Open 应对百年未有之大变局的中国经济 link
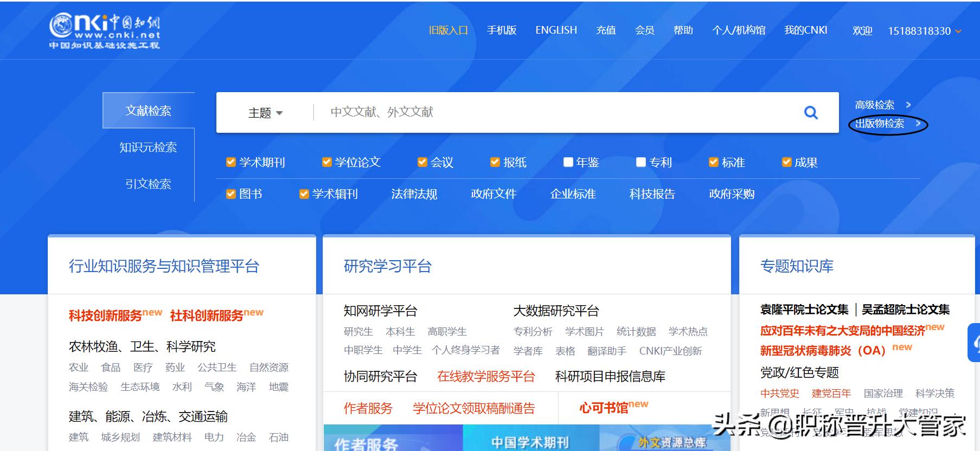This screenshot has width=980, height=451. tap(842, 331)
